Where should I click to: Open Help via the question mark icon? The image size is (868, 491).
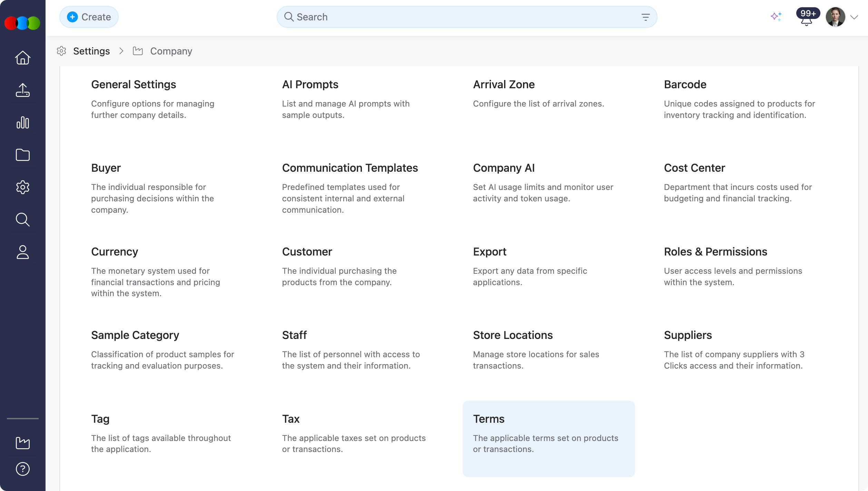coord(22,469)
